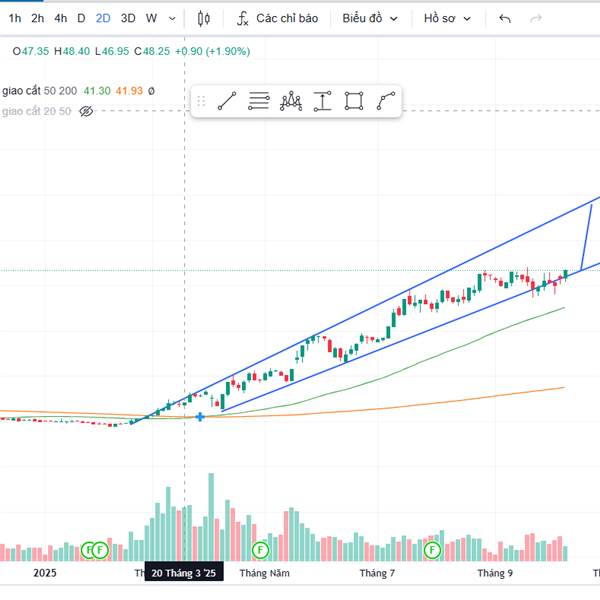Select the price range measure tool
This screenshot has width=600, height=600.
click(323, 101)
